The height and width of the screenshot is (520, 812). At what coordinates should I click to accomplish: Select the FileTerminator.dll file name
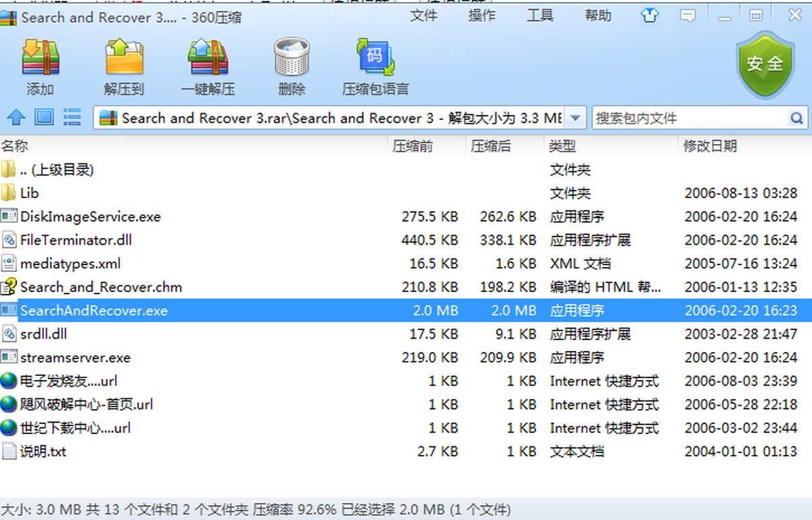pos(76,240)
